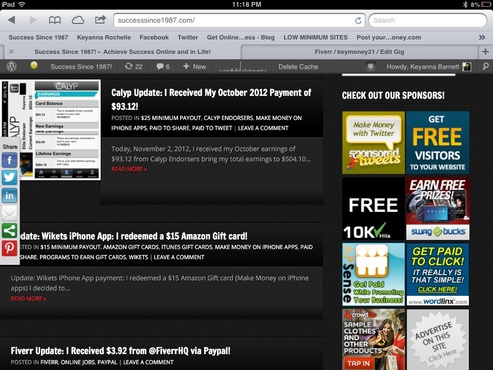Click the admin bar search magnifier

[x=486, y=67]
